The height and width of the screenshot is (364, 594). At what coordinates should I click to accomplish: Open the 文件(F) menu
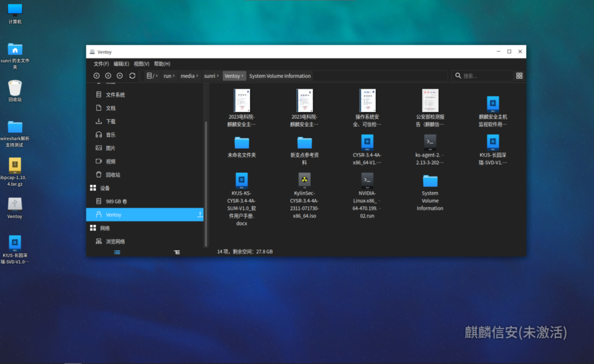(102, 64)
